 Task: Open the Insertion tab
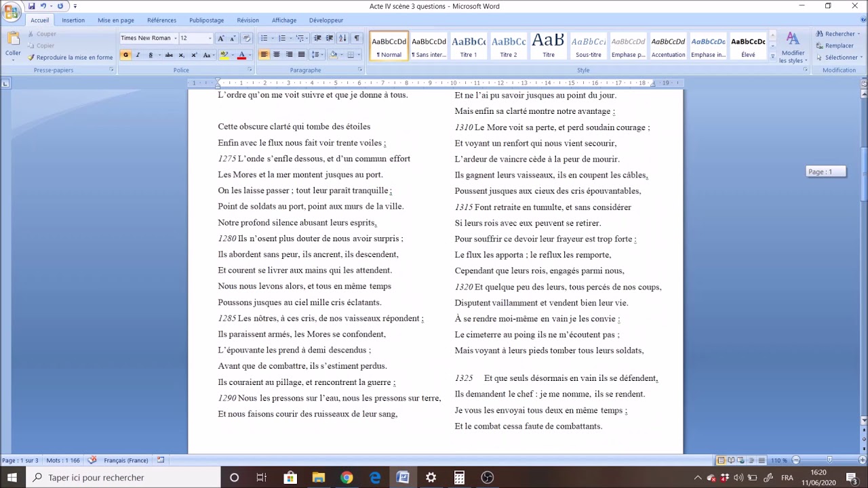(x=73, y=20)
